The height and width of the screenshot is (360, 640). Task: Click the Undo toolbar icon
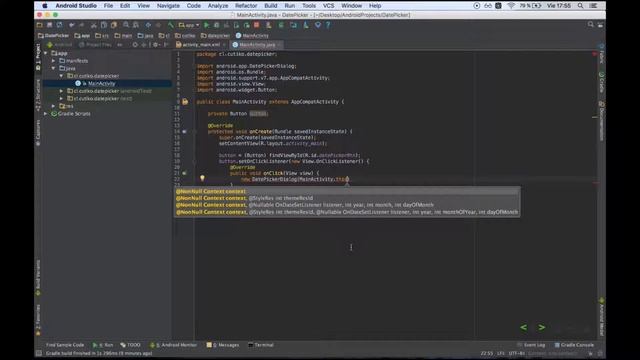(x=72, y=25)
